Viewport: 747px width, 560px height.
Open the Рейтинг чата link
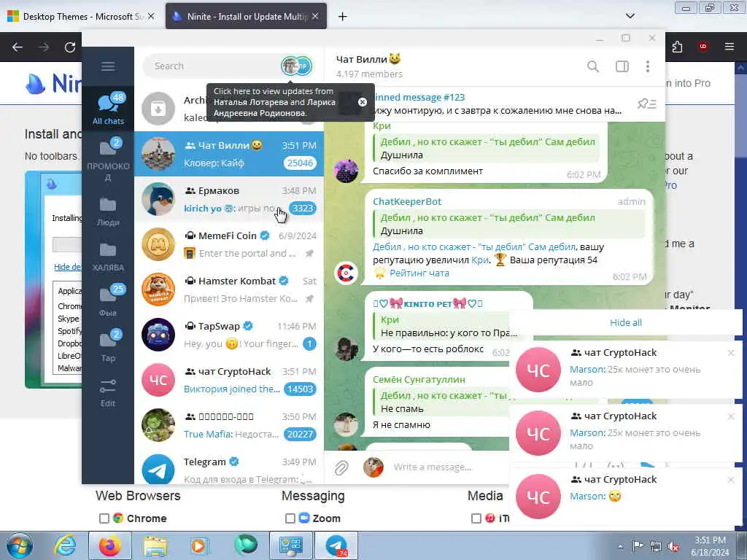[419, 273]
